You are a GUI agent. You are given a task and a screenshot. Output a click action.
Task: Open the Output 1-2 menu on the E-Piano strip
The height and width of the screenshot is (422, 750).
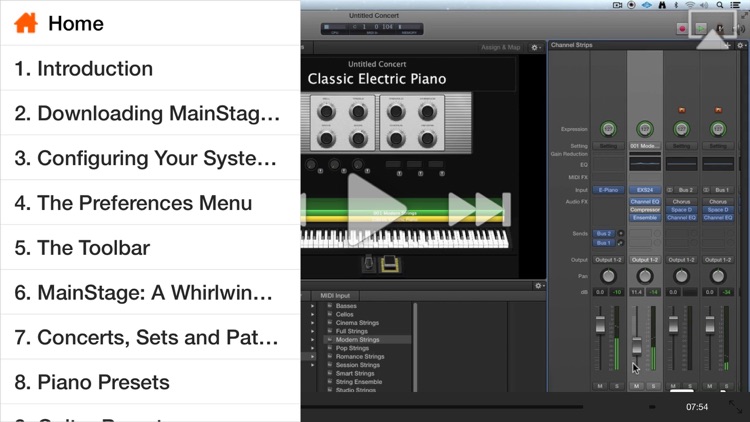click(608, 260)
